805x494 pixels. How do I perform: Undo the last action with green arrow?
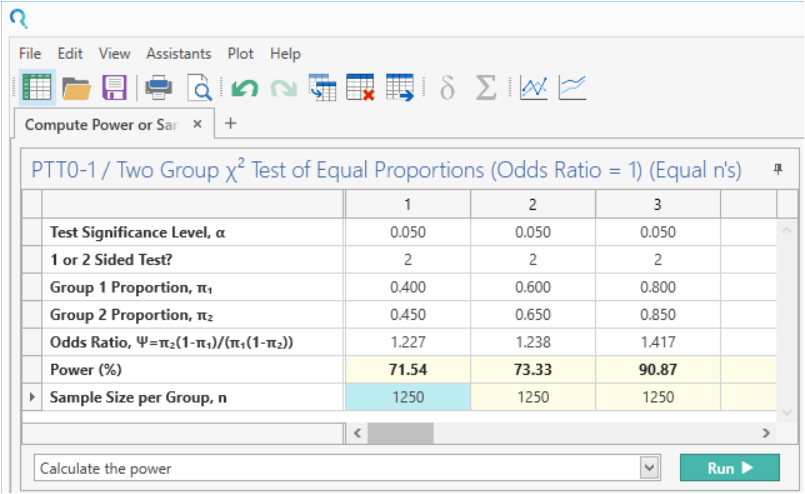245,89
